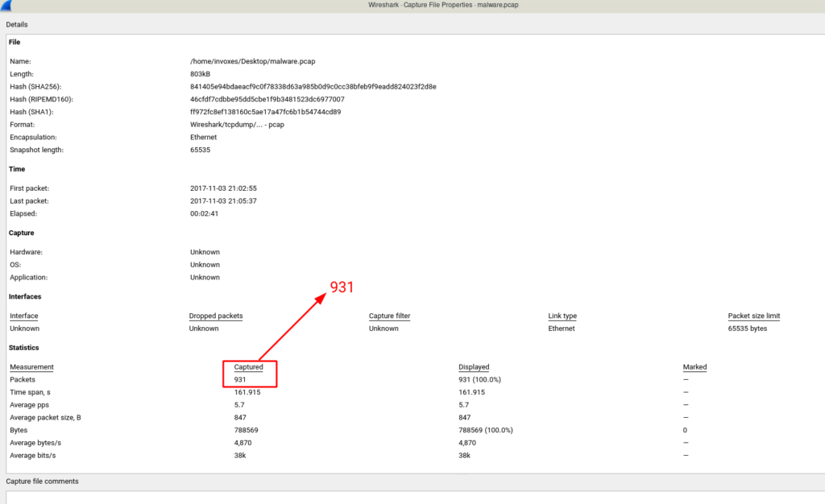Click the Captured column header
Screen dimensions: 825x504
click(248, 367)
